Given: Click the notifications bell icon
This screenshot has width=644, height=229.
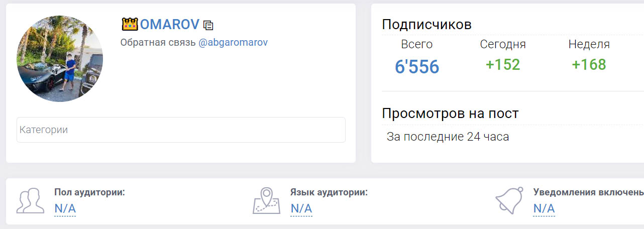Looking at the screenshot, I should click(509, 201).
